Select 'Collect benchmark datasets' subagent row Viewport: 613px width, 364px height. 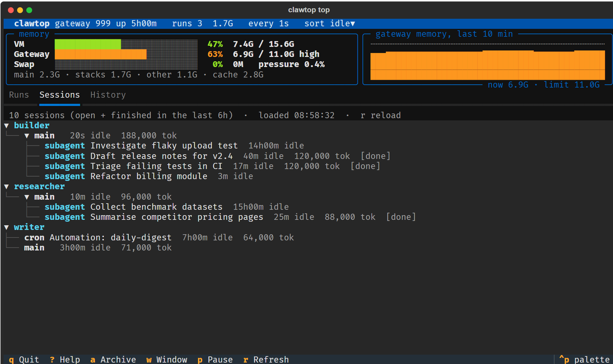167,207
